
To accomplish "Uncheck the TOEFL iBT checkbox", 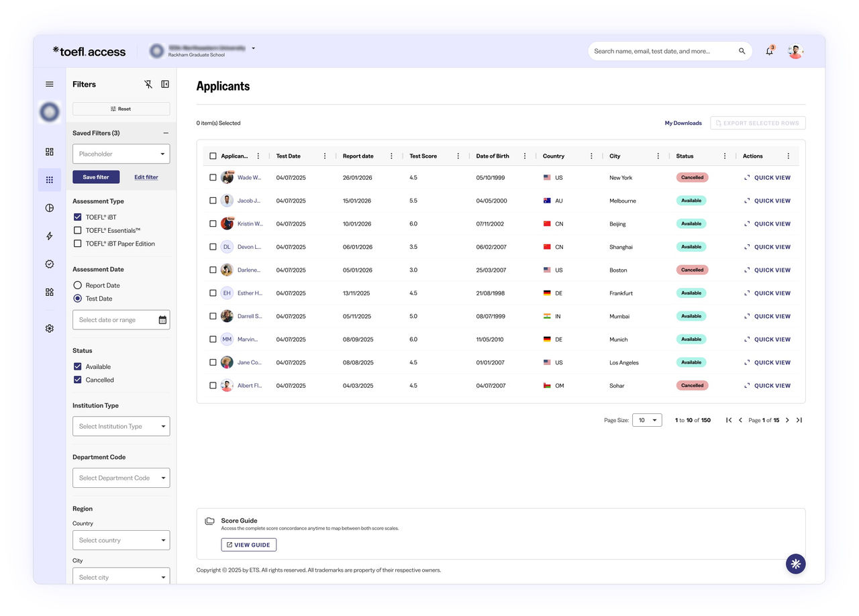I will point(78,217).
